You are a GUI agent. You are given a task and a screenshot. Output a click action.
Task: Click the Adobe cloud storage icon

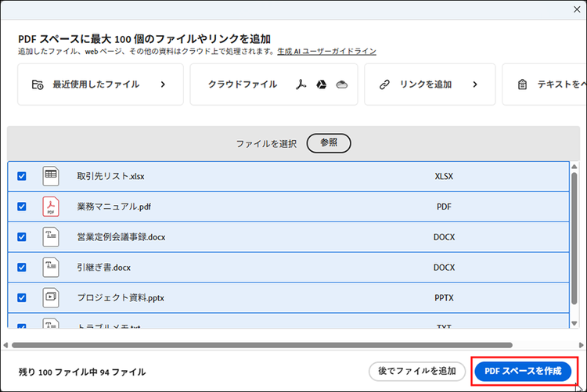point(300,85)
